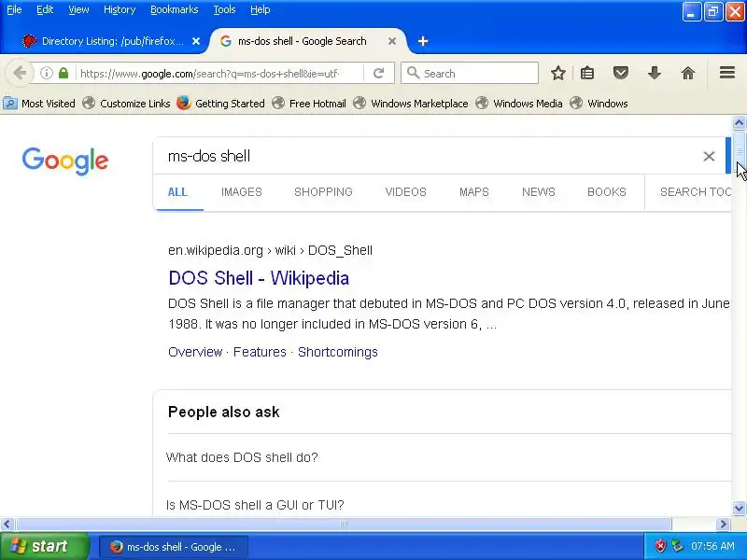
Task: Select the Firefox taskbar button
Action: pos(174,547)
